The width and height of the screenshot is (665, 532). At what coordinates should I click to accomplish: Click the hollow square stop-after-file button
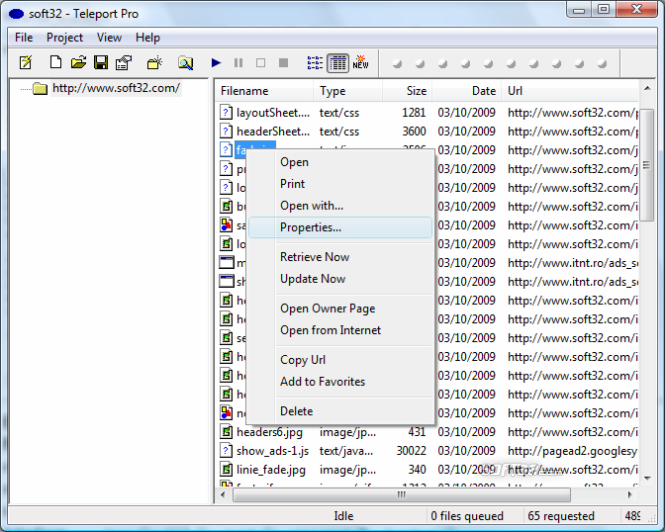click(x=260, y=63)
